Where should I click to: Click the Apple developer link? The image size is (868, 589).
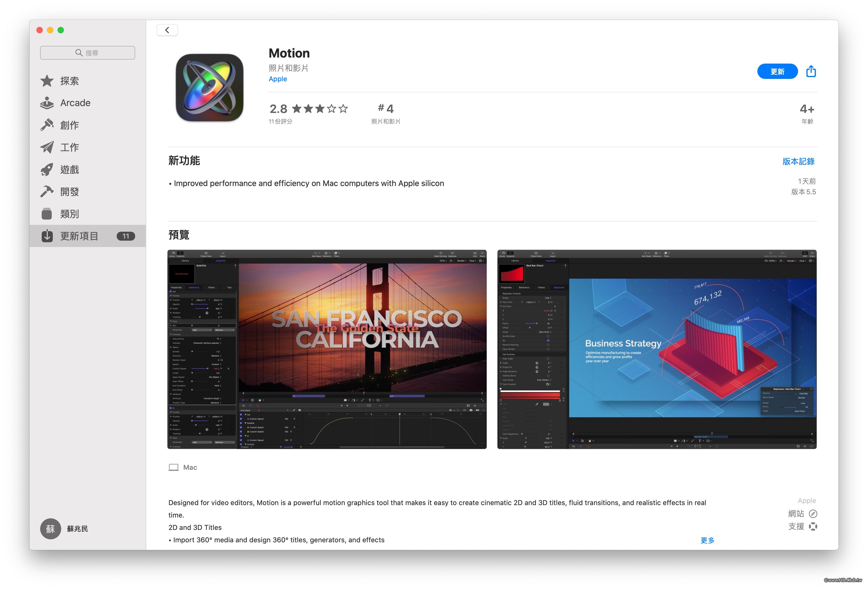[x=277, y=79]
